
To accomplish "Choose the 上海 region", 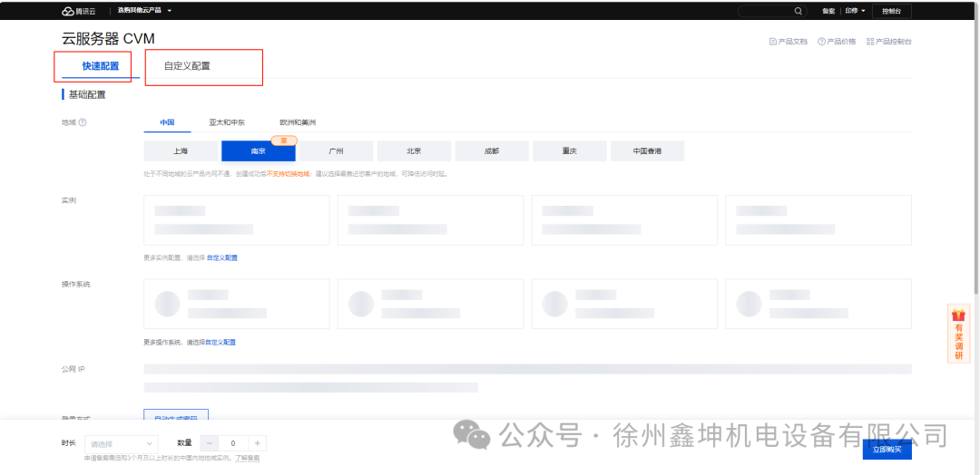I will 181,151.
